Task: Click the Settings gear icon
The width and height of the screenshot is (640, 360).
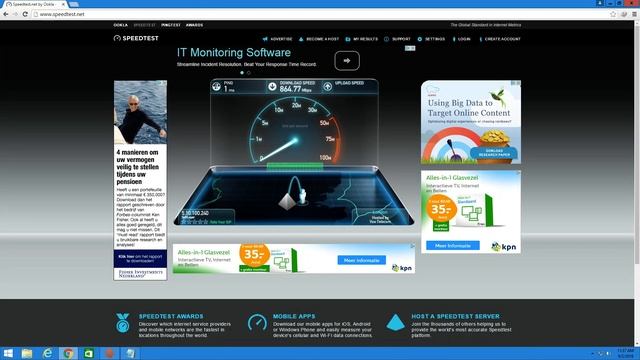Action: [420, 39]
